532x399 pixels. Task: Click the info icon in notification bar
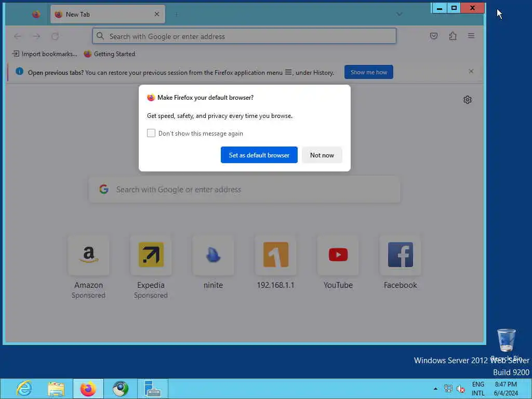point(19,71)
